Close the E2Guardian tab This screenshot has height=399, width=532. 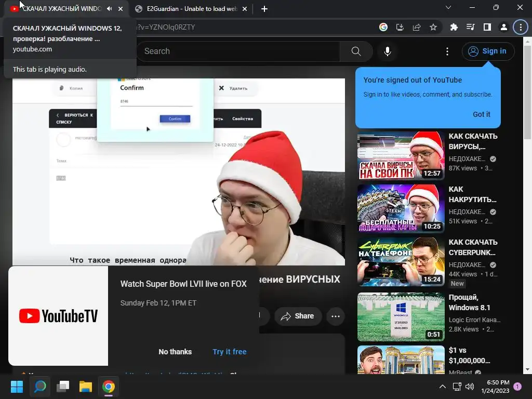(x=245, y=9)
